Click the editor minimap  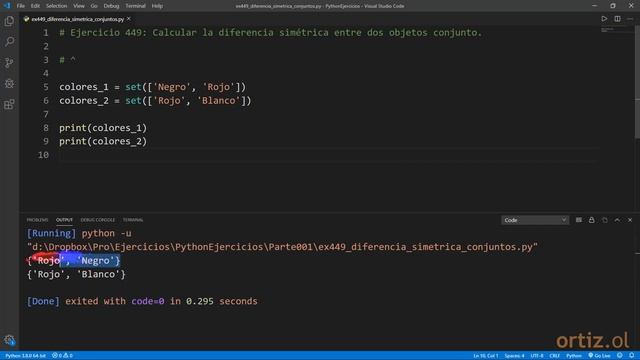coord(616,30)
